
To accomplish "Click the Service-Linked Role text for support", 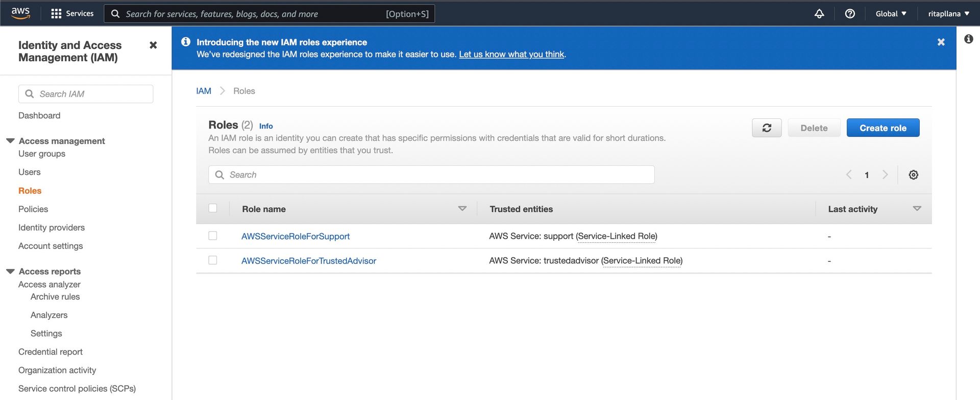I will [x=617, y=236].
